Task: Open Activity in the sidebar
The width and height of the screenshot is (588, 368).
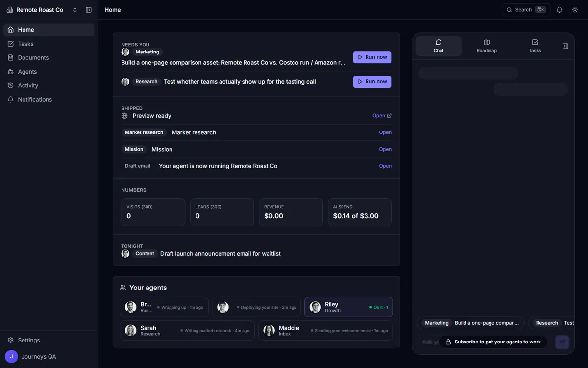Action: tap(49, 85)
